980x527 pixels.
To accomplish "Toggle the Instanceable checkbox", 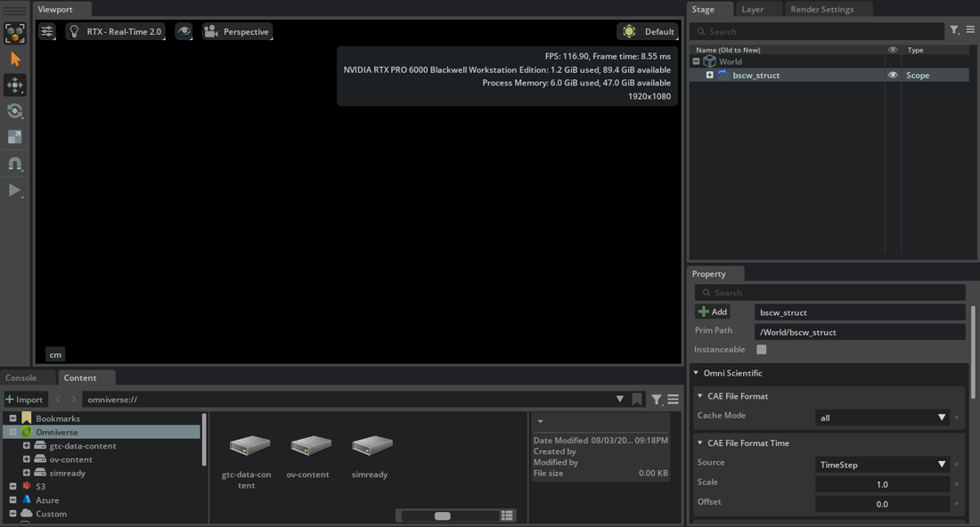I will tap(761, 350).
